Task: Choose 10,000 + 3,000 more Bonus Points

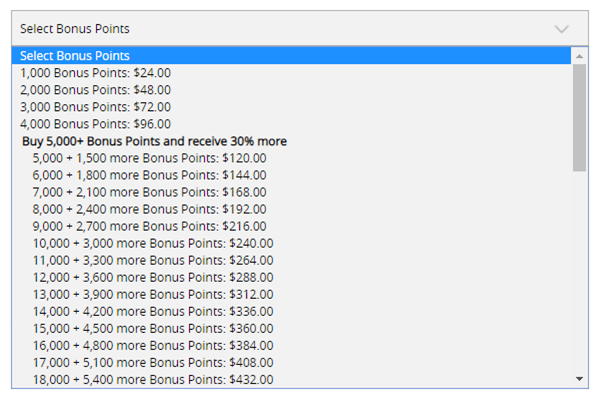Action: click(x=291, y=243)
